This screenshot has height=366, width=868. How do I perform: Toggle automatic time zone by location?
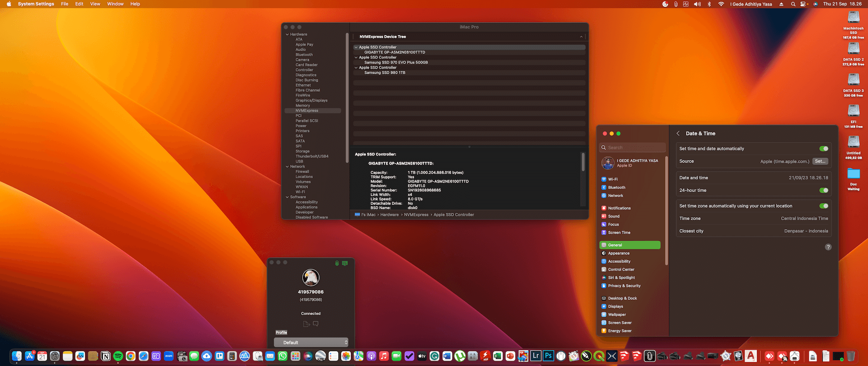[x=824, y=206]
